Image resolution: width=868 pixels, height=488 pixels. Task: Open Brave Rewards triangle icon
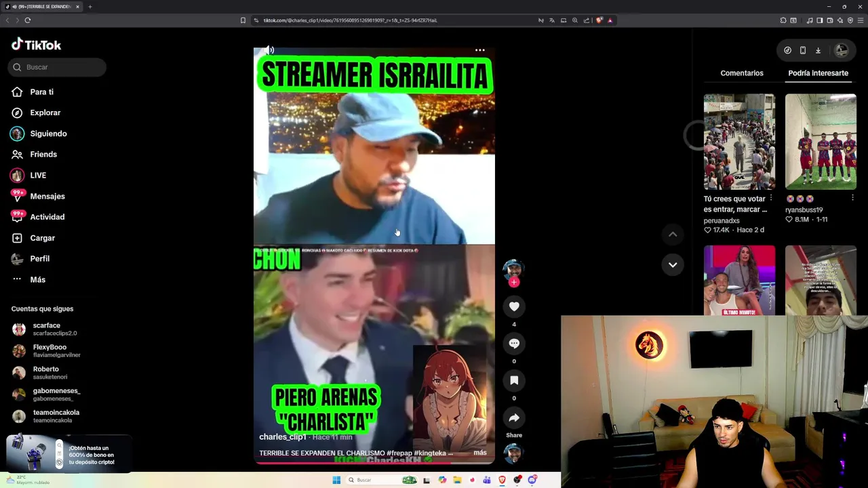[610, 20]
